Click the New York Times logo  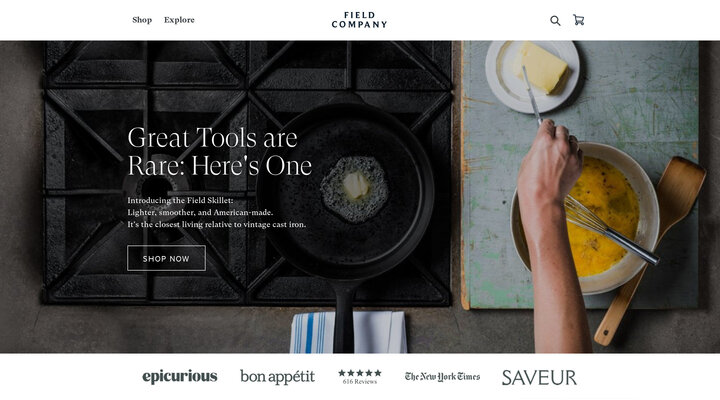tap(442, 377)
